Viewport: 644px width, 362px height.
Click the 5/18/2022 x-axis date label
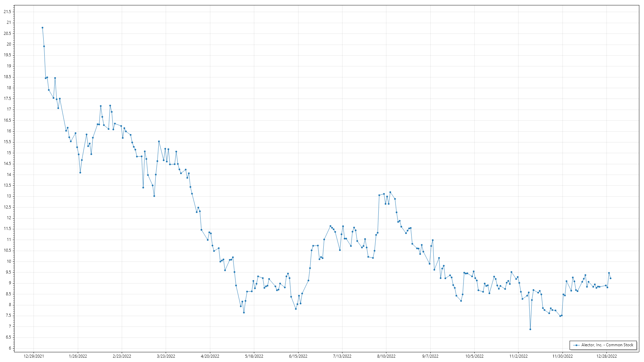click(254, 356)
